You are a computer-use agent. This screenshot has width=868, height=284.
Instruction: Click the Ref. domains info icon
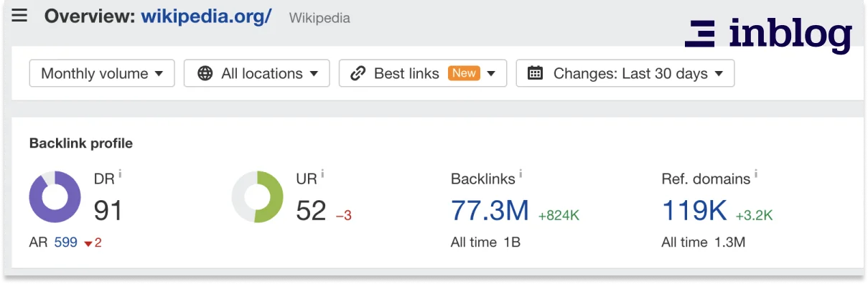tap(756, 174)
